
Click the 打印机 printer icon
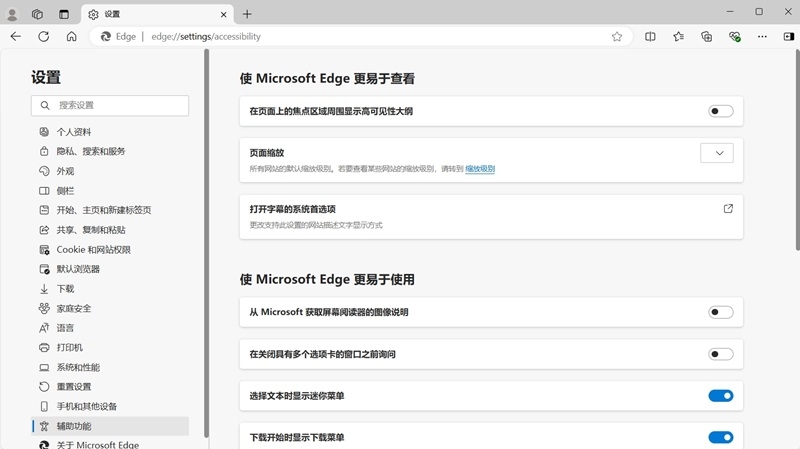pyautogui.click(x=44, y=347)
